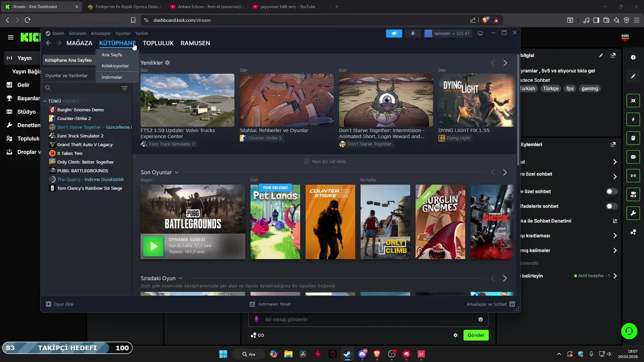Click the wrench icon in Kick right sidebar
Image resolution: width=644 pixels, height=362 pixels.
click(x=633, y=213)
